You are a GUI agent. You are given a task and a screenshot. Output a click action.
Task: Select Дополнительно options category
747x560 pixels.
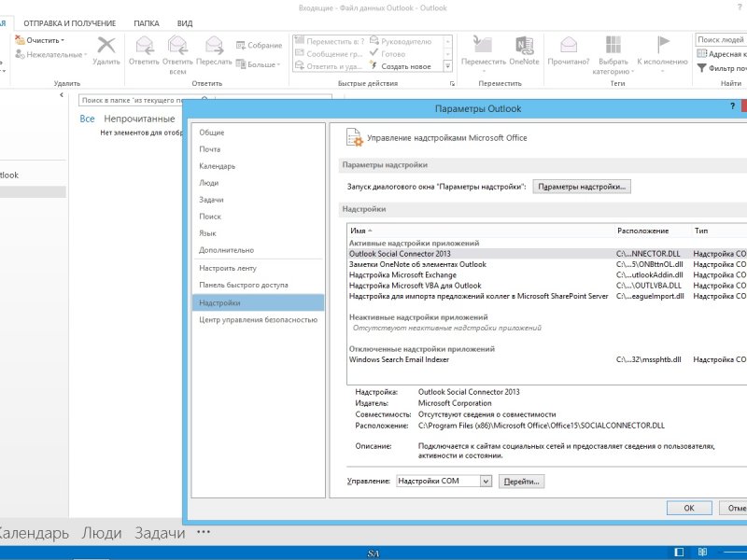pos(258,250)
